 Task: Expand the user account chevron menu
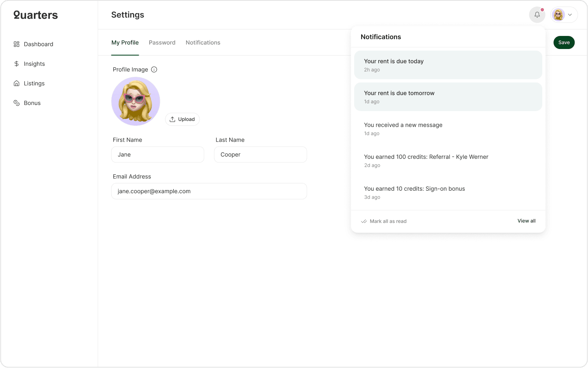[x=570, y=15]
